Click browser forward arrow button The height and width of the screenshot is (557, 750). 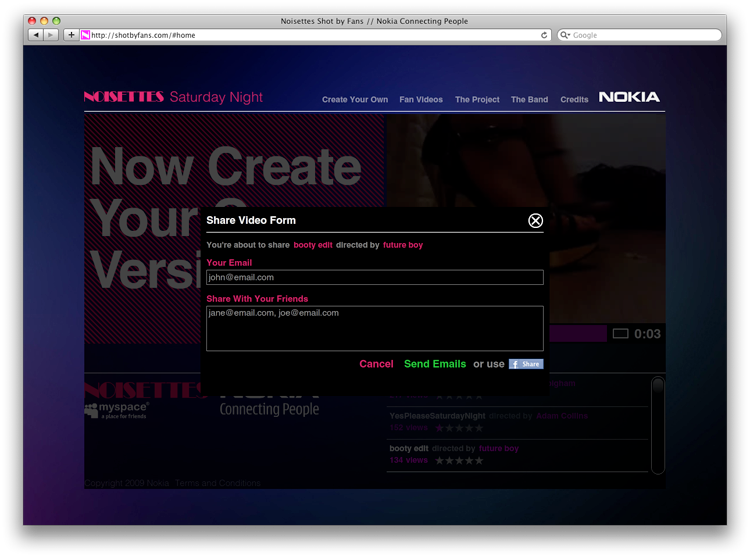tap(51, 35)
